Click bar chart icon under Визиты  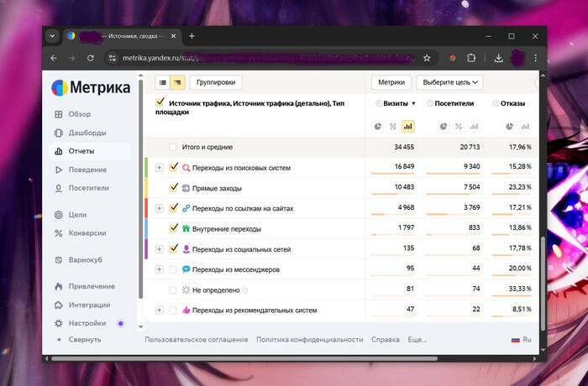pyautogui.click(x=407, y=127)
